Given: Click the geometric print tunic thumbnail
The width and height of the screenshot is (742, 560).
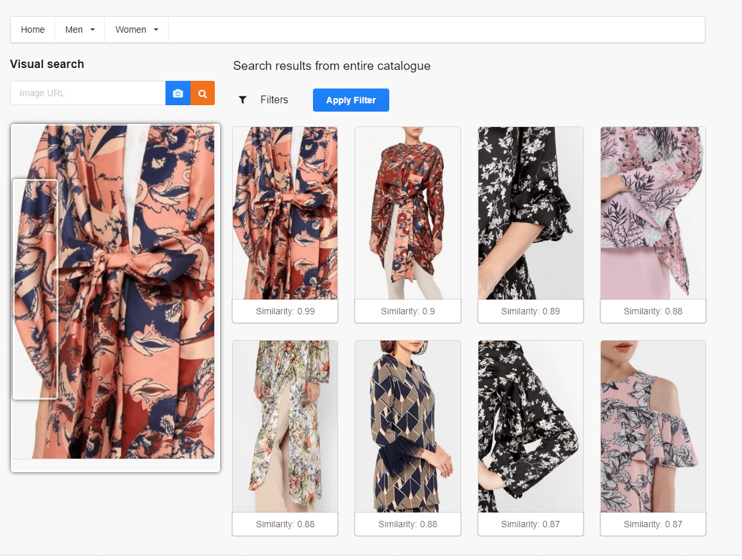Looking at the screenshot, I should tap(407, 427).
